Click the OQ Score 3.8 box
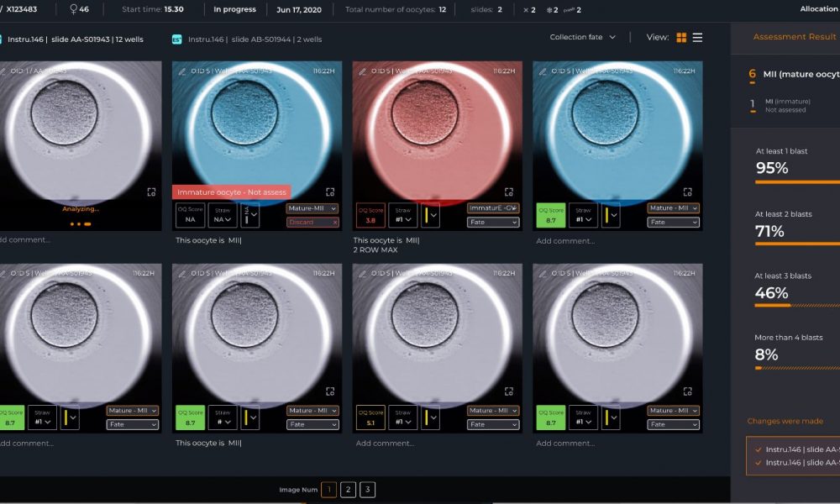This screenshot has width=840, height=504. (x=370, y=215)
